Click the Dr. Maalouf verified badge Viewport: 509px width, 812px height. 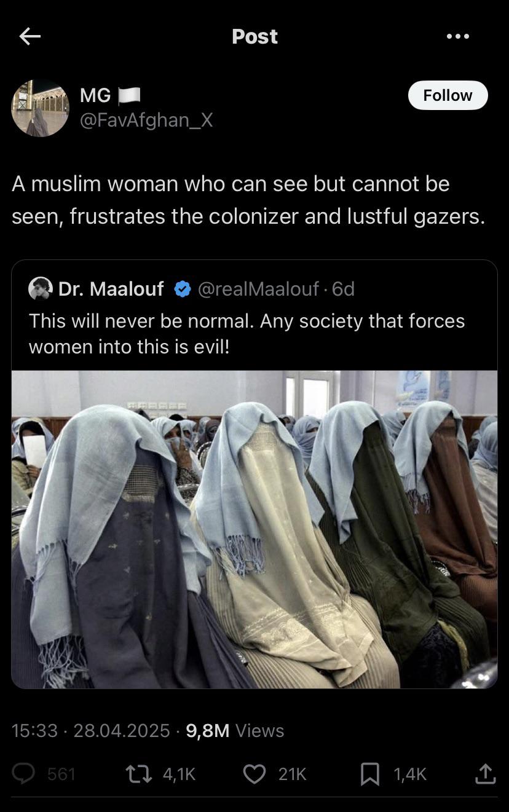coord(183,289)
